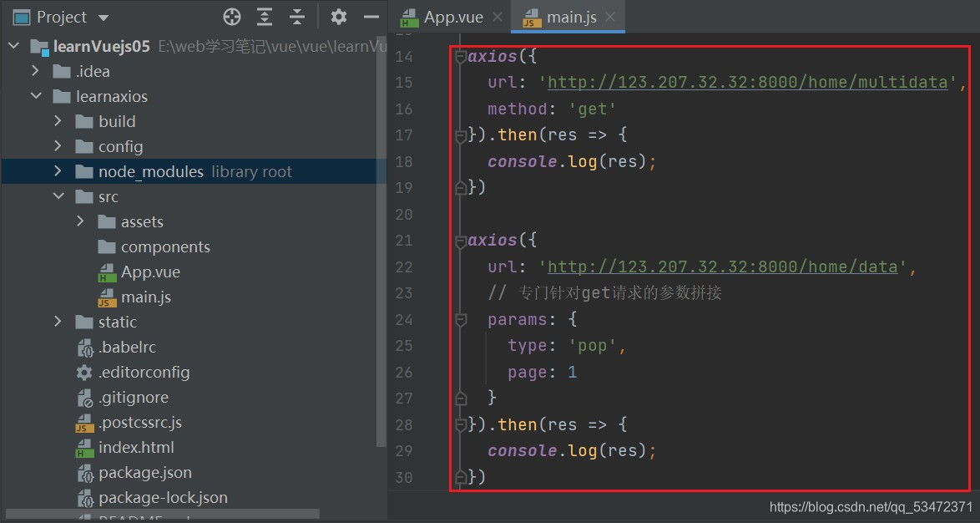Click the 'pop' string on line 25
Image resolution: width=980 pixels, height=523 pixels.
(x=592, y=345)
